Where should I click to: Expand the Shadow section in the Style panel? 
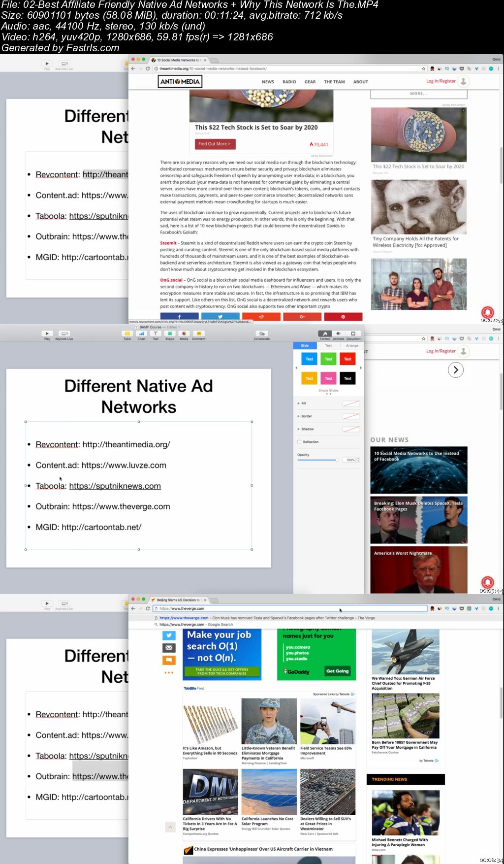(x=299, y=429)
